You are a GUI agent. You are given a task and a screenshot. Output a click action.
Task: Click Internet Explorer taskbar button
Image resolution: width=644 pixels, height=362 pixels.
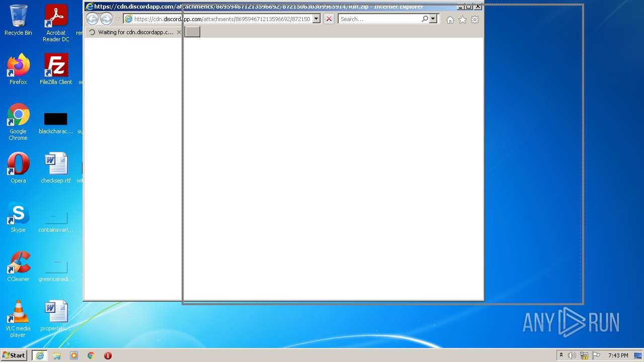pos(40,355)
